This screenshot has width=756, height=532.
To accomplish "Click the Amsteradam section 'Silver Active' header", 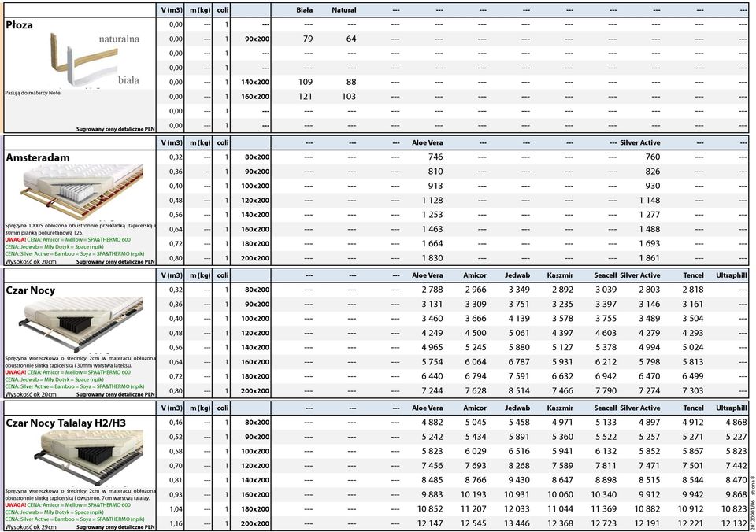I will point(639,142).
